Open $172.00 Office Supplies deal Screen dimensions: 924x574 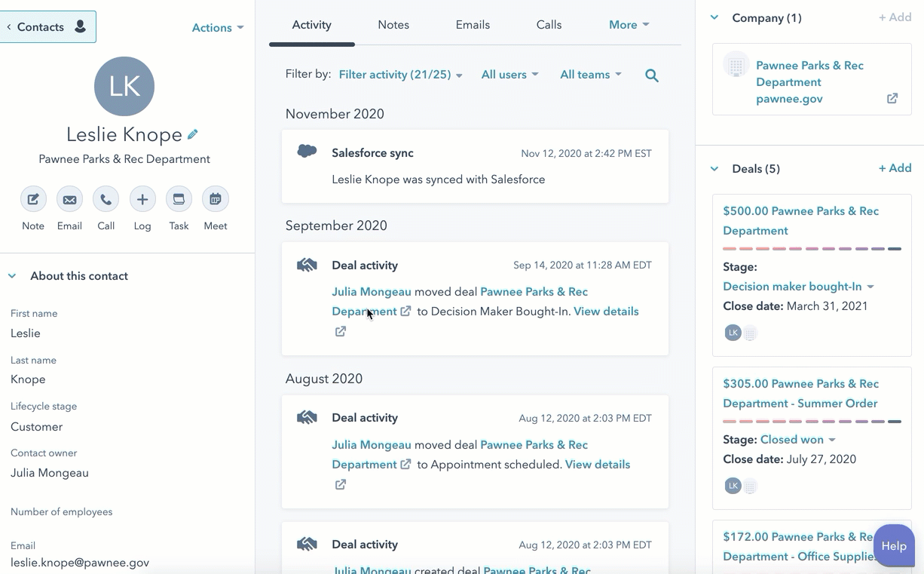tap(798, 547)
